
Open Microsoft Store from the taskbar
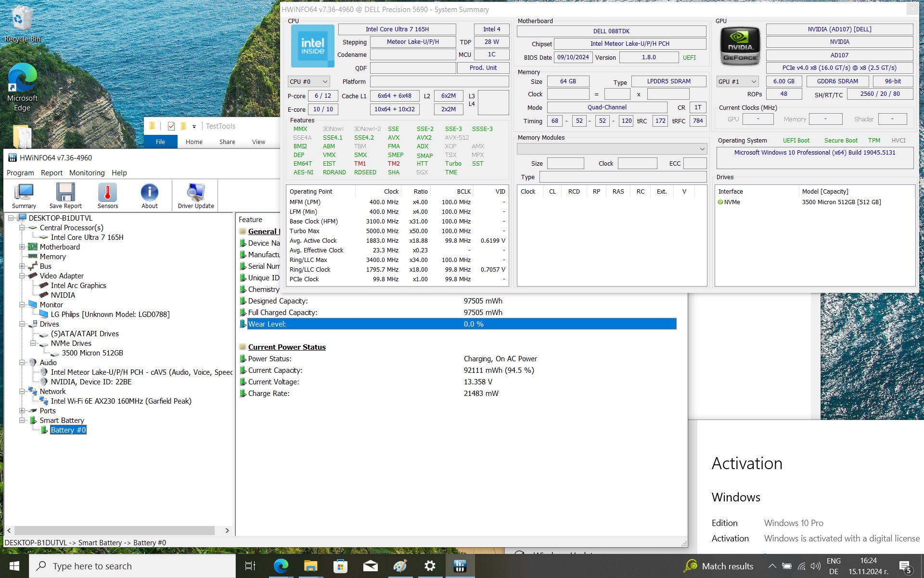(340, 566)
